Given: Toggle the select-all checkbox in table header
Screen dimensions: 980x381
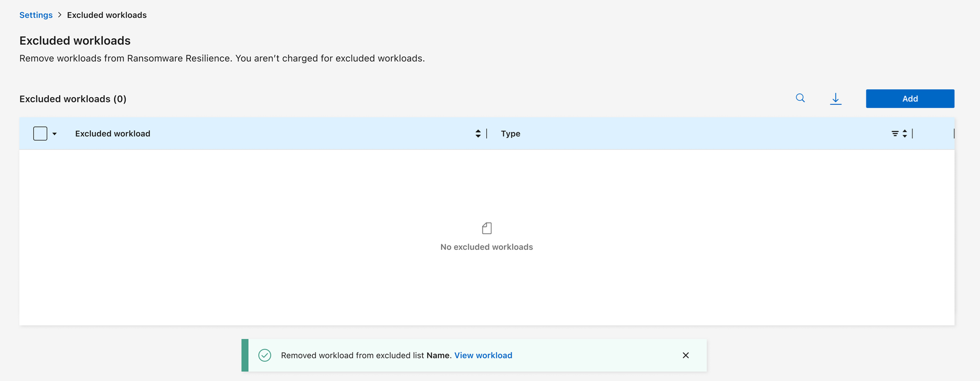Looking at the screenshot, I should [x=40, y=133].
